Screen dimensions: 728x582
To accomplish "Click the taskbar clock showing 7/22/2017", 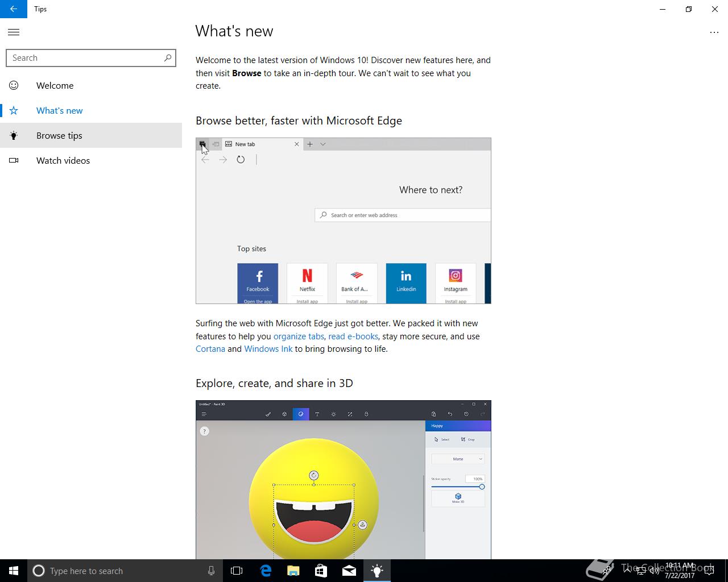I will coord(680,571).
